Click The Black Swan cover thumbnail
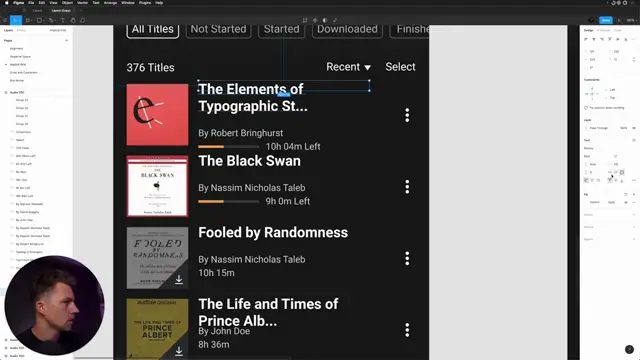Screen dimensions: 640x360 pyautogui.click(x=158, y=186)
